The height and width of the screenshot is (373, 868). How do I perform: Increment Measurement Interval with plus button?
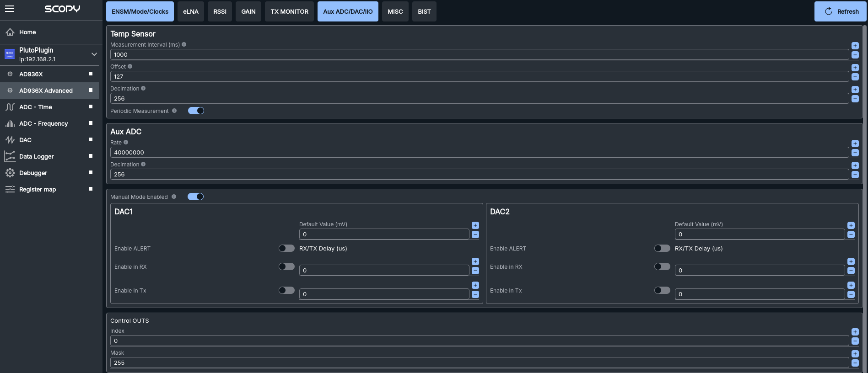click(x=855, y=46)
